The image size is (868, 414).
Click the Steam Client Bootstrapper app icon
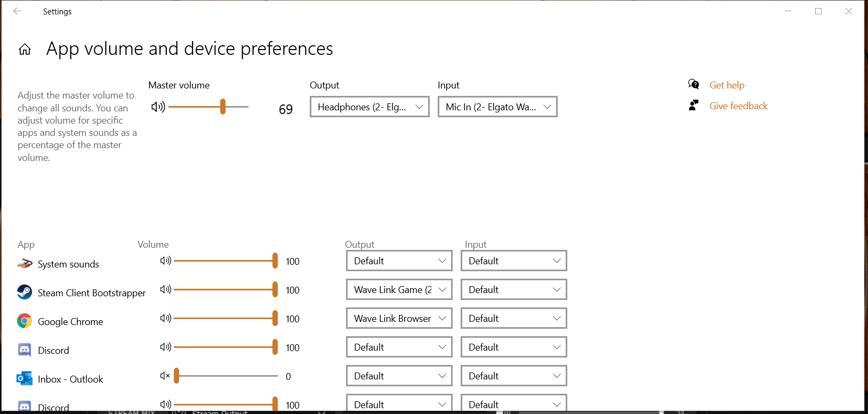click(x=25, y=292)
